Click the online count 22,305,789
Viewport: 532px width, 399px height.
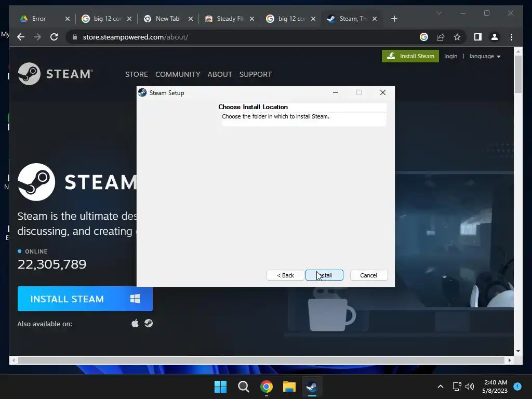click(52, 264)
